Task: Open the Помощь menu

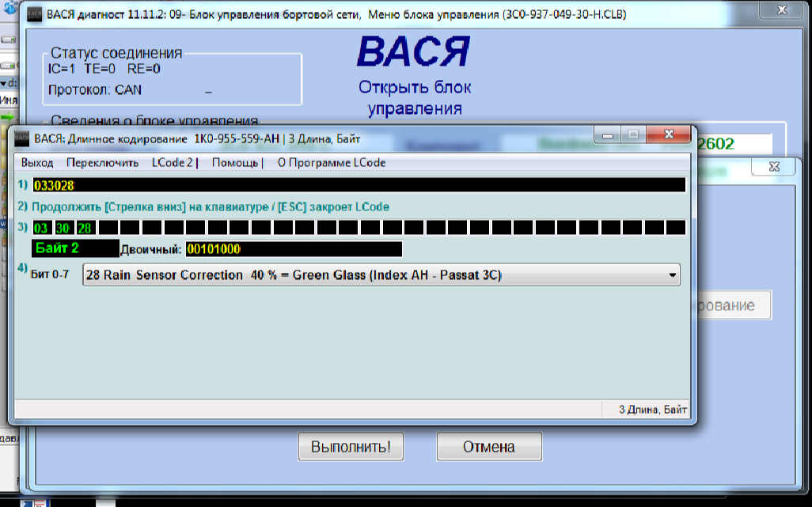Action: coord(237,162)
